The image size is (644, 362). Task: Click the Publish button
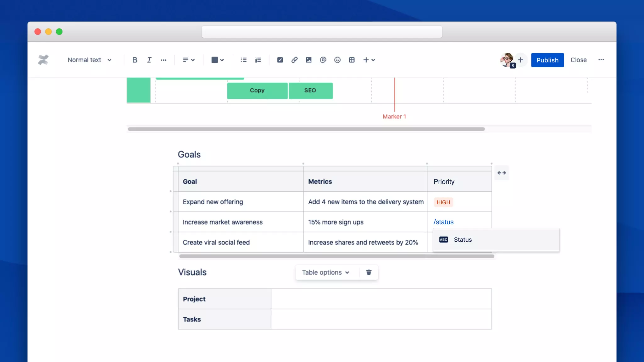click(x=547, y=60)
